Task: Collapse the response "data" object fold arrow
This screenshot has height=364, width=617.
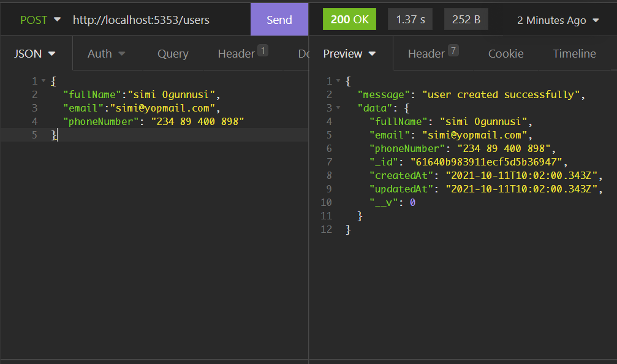Action: pyautogui.click(x=338, y=107)
